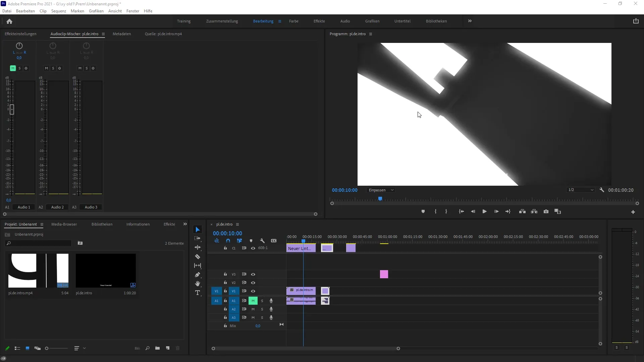Toggle Linked Selection in timeline
The width and height of the screenshot is (644, 362).
tap(239, 241)
